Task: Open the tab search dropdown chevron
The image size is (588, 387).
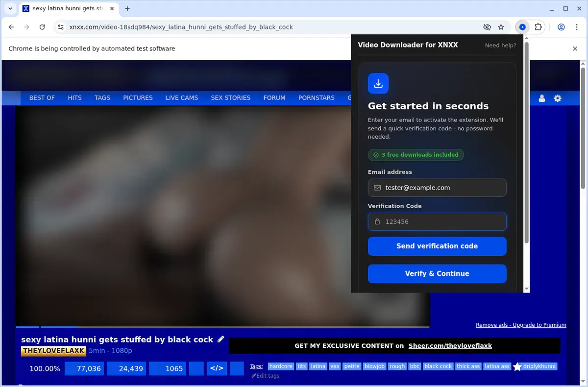Action: 10,8
